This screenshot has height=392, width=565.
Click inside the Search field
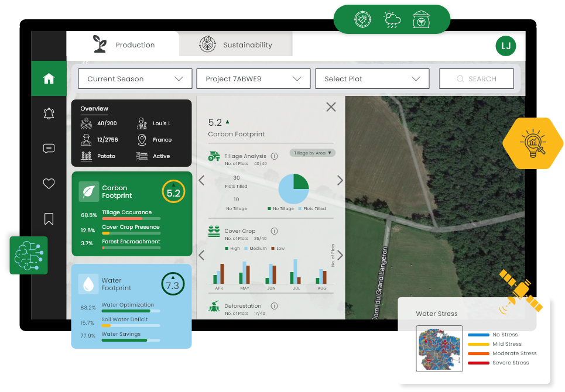pos(477,78)
